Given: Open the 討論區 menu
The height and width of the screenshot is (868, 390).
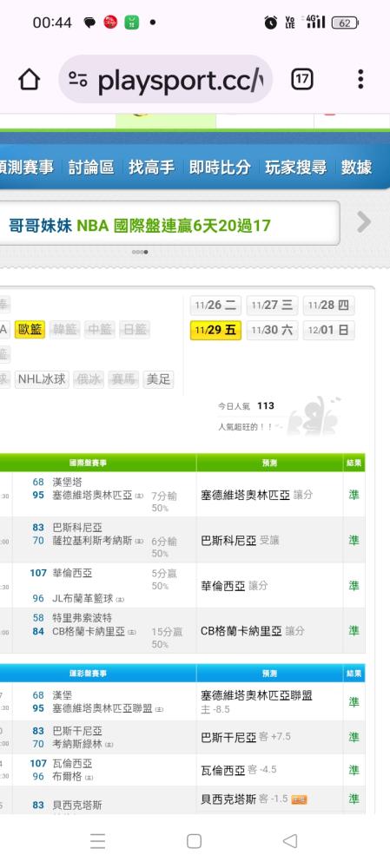Looking at the screenshot, I should click(91, 168).
